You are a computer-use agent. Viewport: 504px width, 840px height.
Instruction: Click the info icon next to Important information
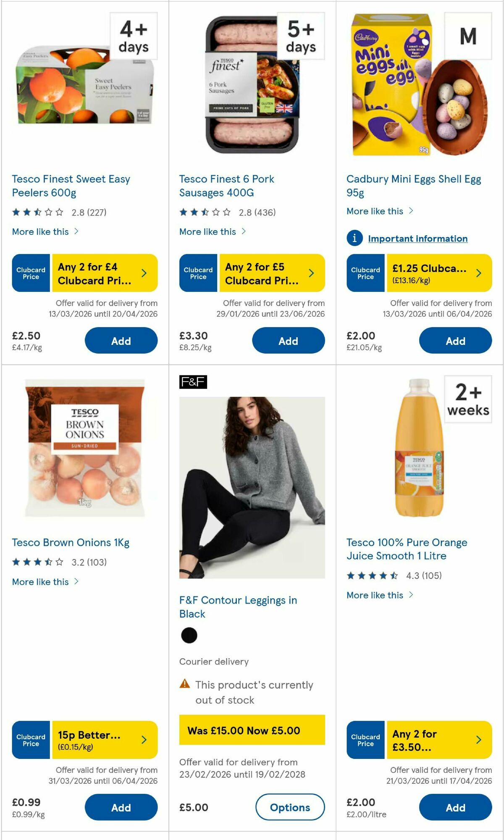click(355, 238)
